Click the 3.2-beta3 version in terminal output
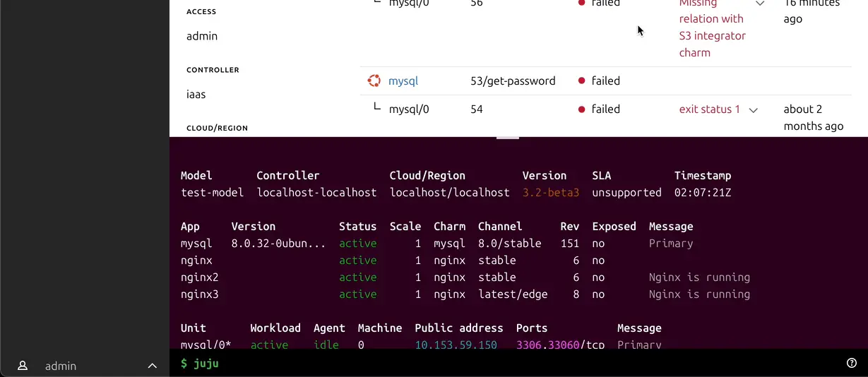 point(550,193)
